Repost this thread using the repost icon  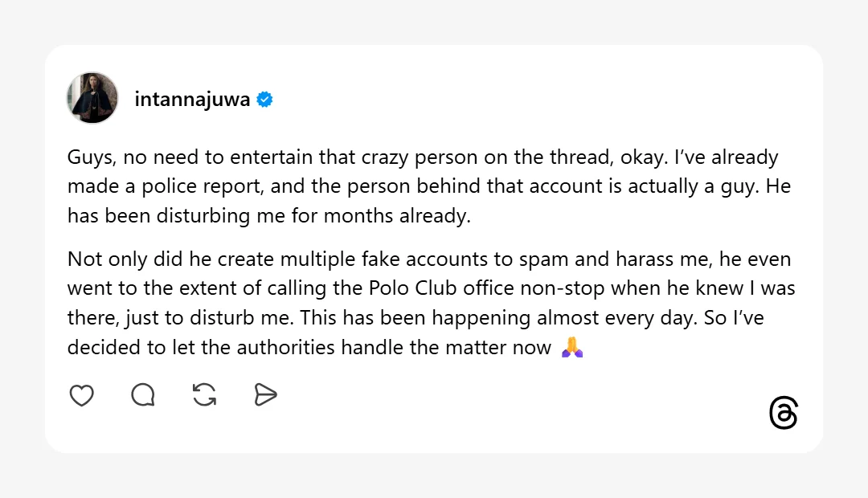(205, 395)
